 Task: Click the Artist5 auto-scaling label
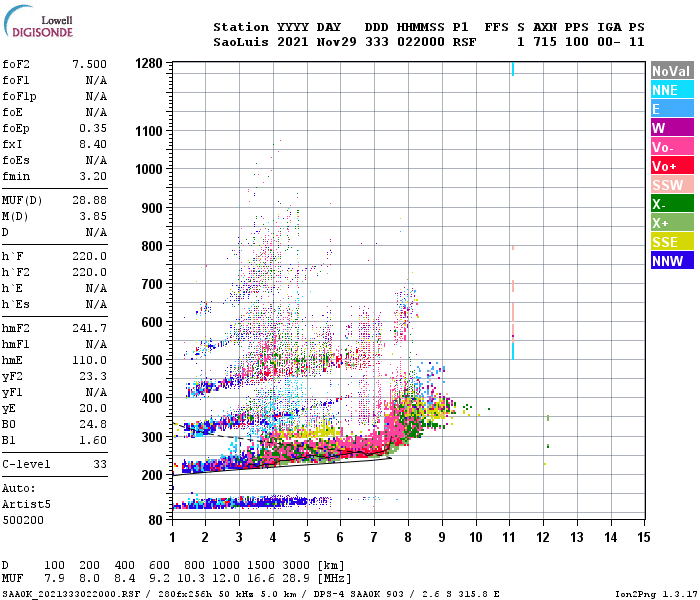[x=26, y=504]
